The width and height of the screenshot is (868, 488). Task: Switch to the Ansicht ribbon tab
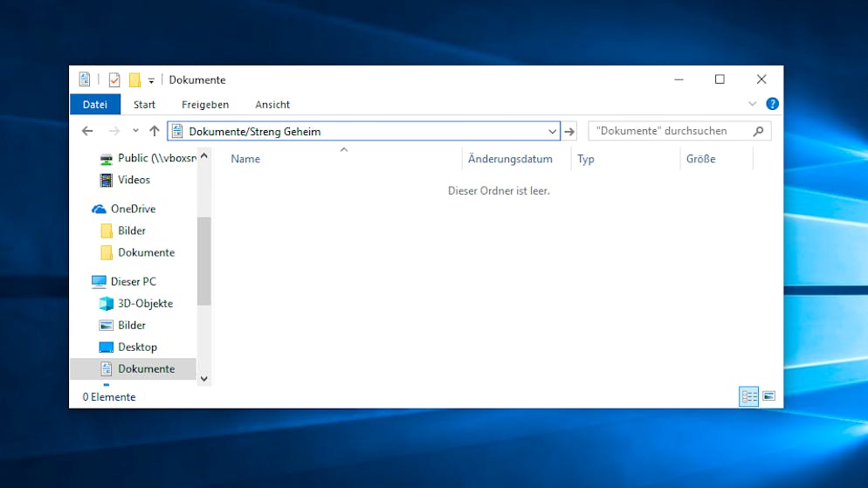[x=272, y=105]
